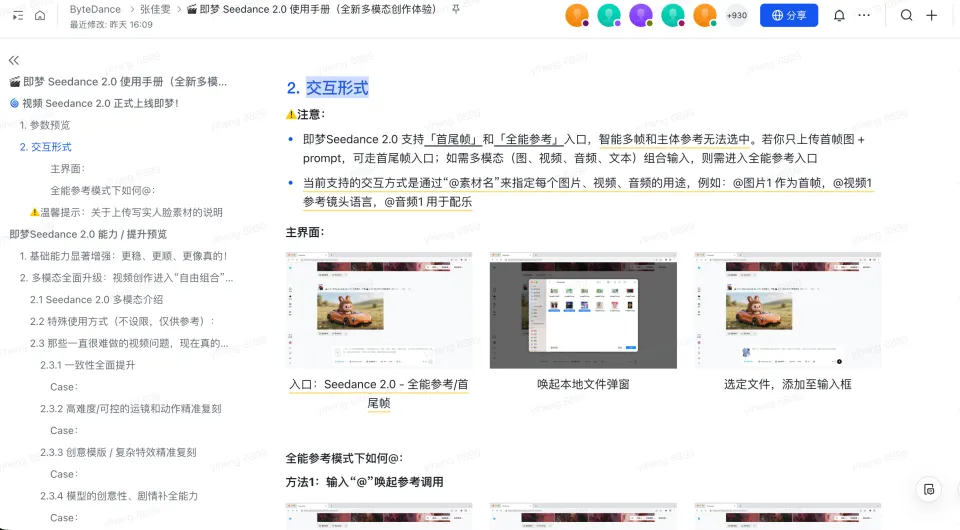The image size is (960, 530).
Task: Open the entry-point screenshot with orange car
Action: (379, 310)
